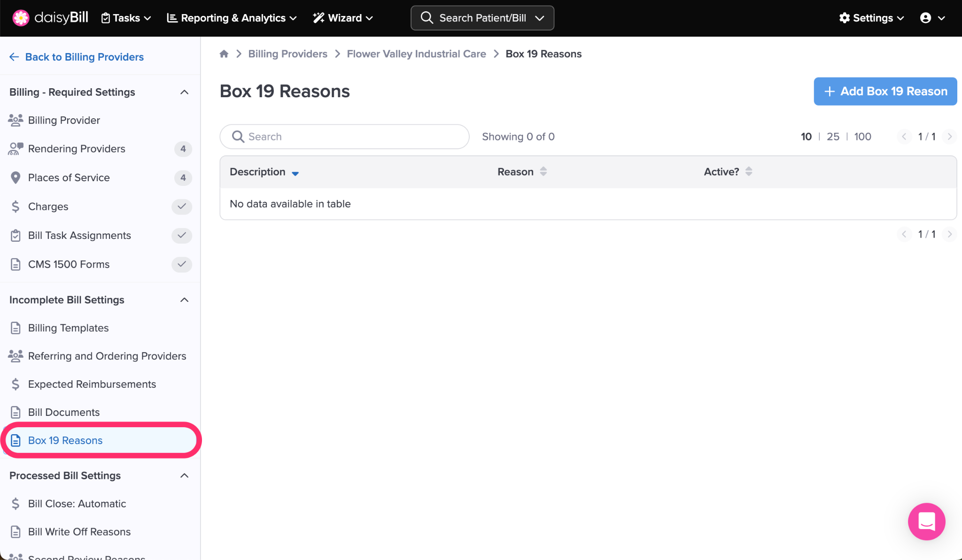Click the daisyBill flower logo
The width and height of the screenshot is (962, 560).
coord(21,18)
